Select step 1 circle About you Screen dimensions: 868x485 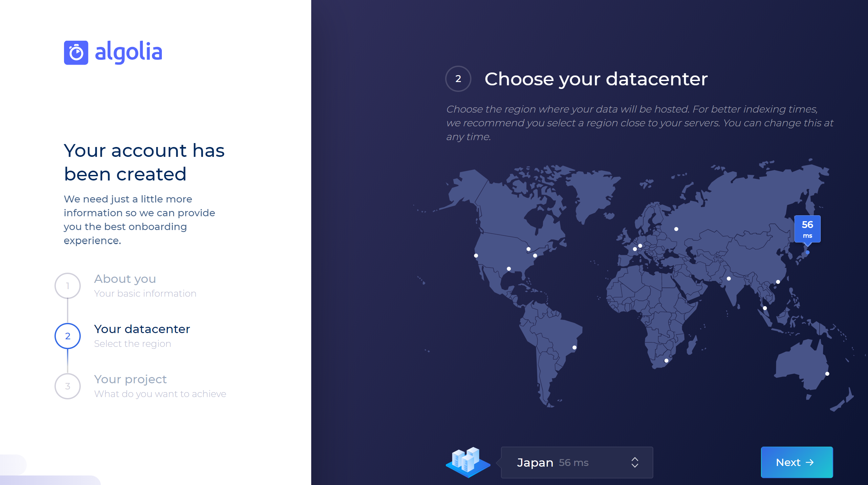[68, 285]
